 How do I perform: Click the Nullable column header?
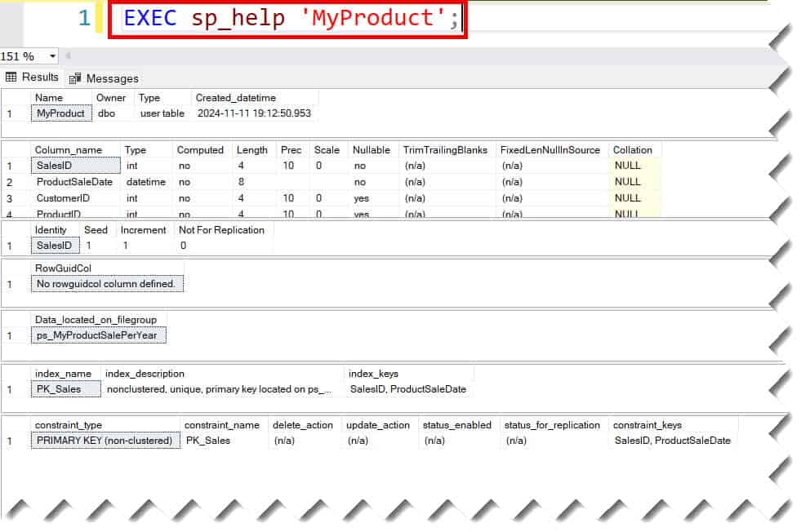coord(372,150)
